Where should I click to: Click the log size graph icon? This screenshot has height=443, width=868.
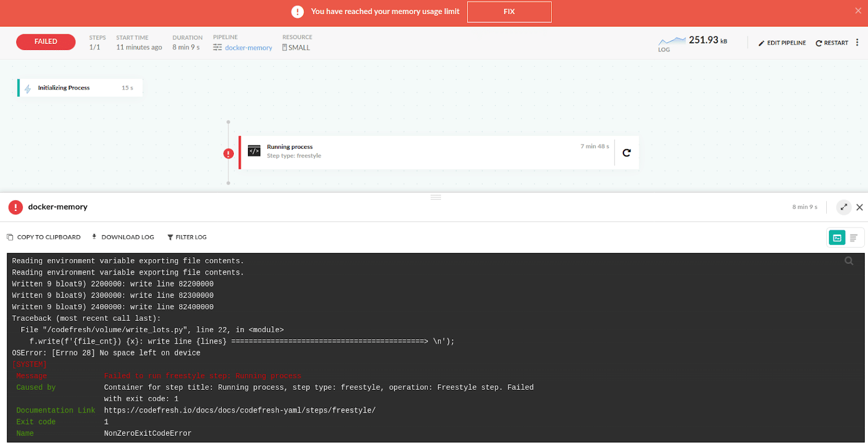[672, 41]
